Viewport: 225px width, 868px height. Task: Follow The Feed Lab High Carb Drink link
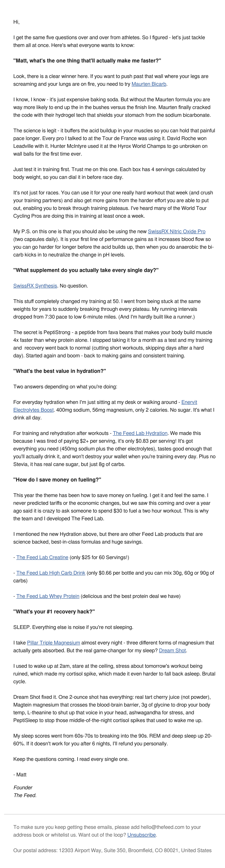(x=51, y=573)
